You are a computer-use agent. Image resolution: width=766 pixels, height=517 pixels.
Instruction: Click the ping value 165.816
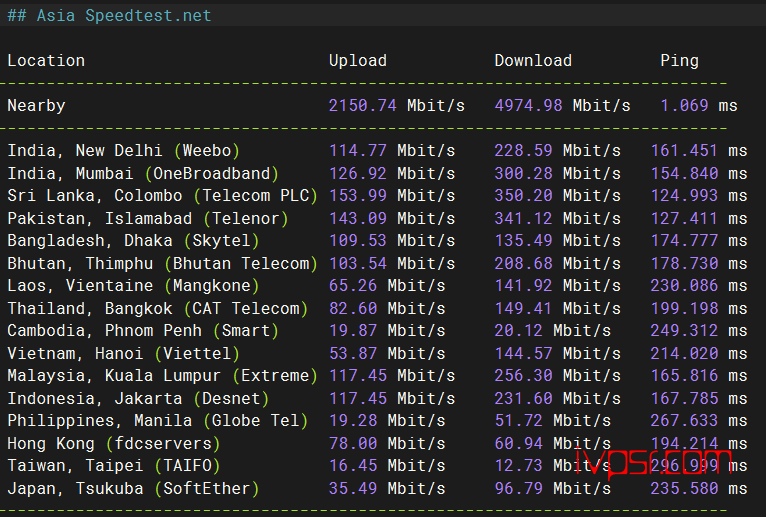tap(684, 376)
